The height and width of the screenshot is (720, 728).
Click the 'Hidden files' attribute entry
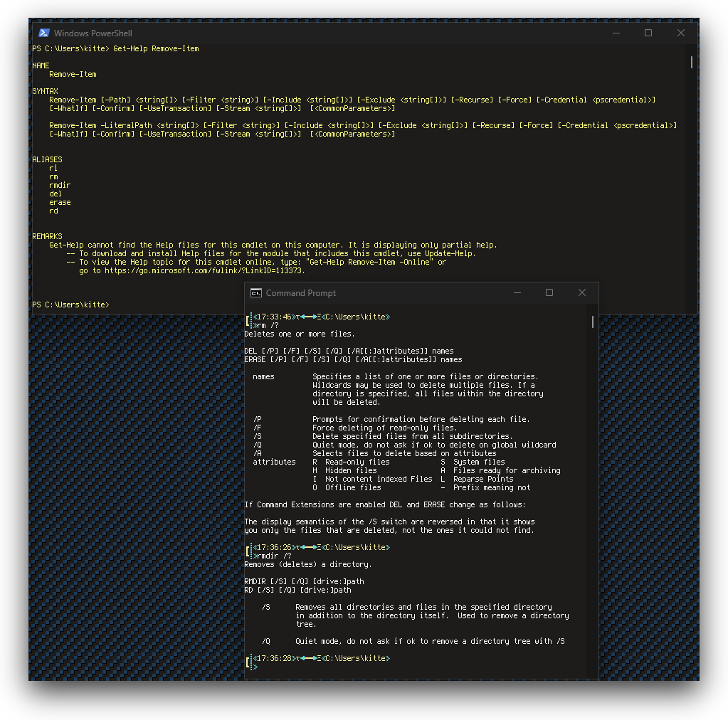pyautogui.click(x=351, y=470)
